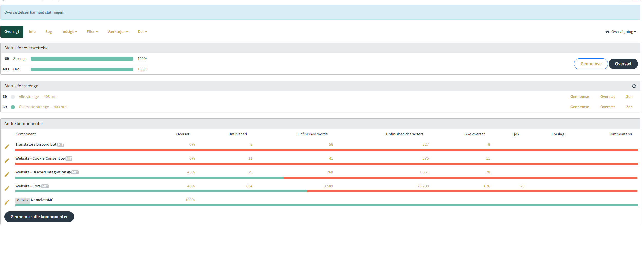Click info icon in Status for strenge header
The image size is (644, 267).
coord(634,86)
